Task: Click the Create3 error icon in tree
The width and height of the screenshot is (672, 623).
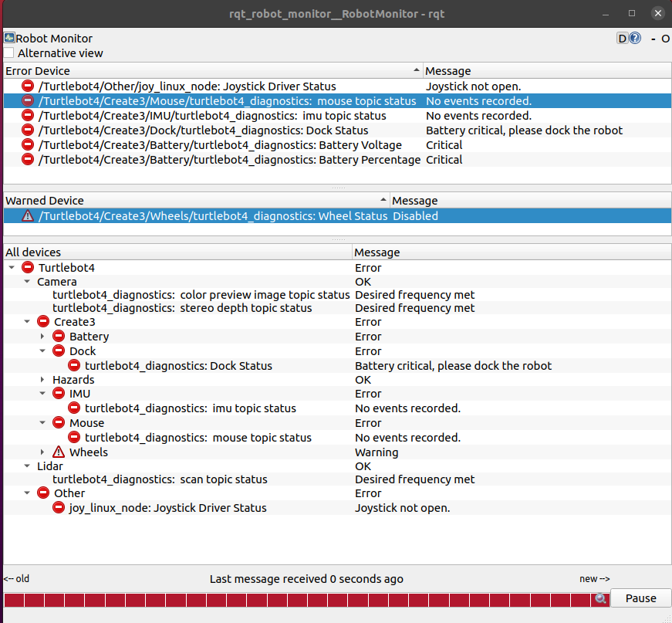Action: (x=43, y=321)
